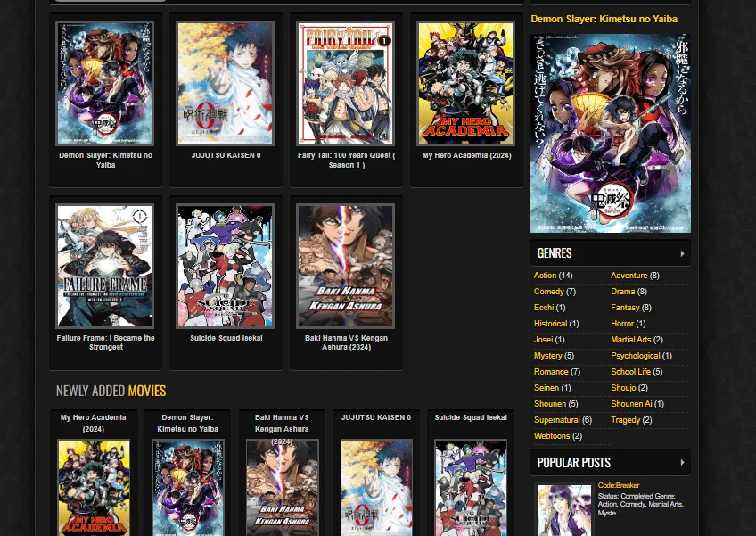Select the Mystery genre link
The width and height of the screenshot is (756, 536).
pos(547,356)
